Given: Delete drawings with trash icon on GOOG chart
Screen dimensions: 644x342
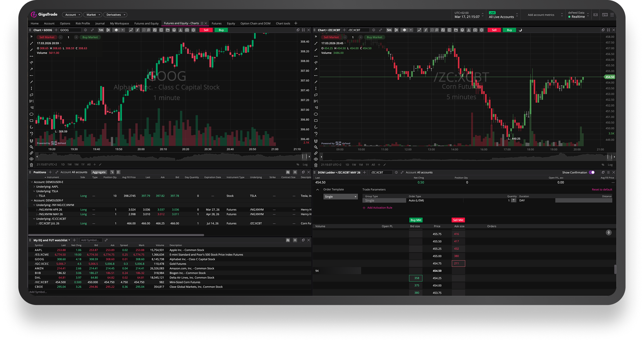Looking at the screenshot, I should [31, 165].
